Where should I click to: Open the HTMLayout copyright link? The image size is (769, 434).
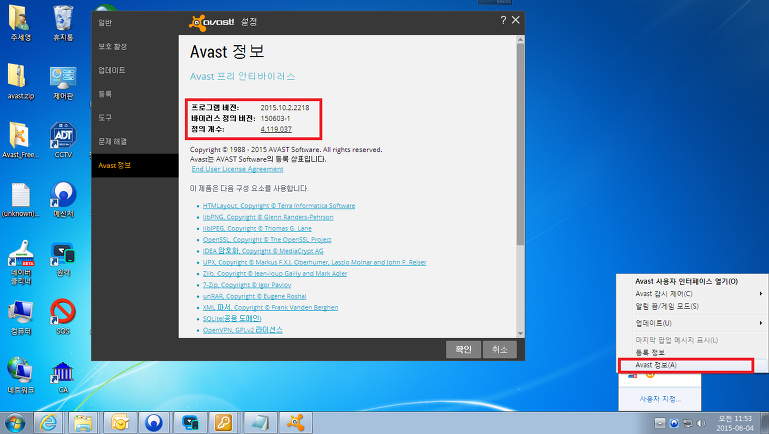pos(279,206)
